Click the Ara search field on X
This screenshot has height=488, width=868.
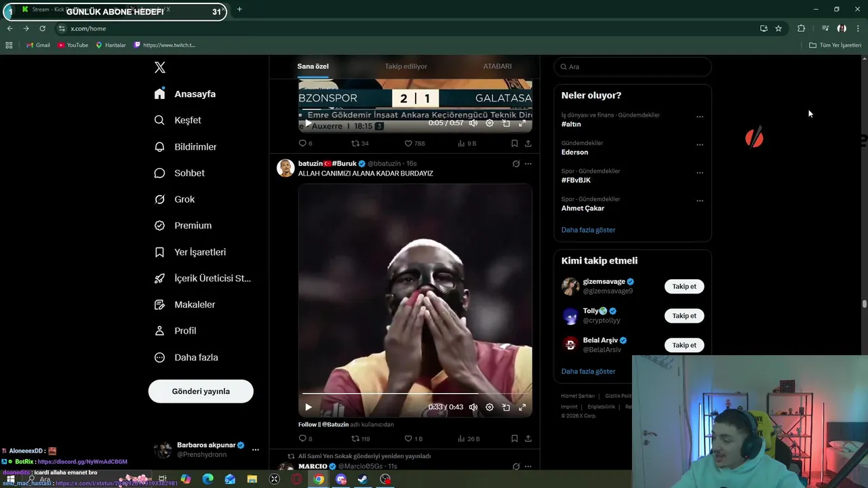point(633,66)
